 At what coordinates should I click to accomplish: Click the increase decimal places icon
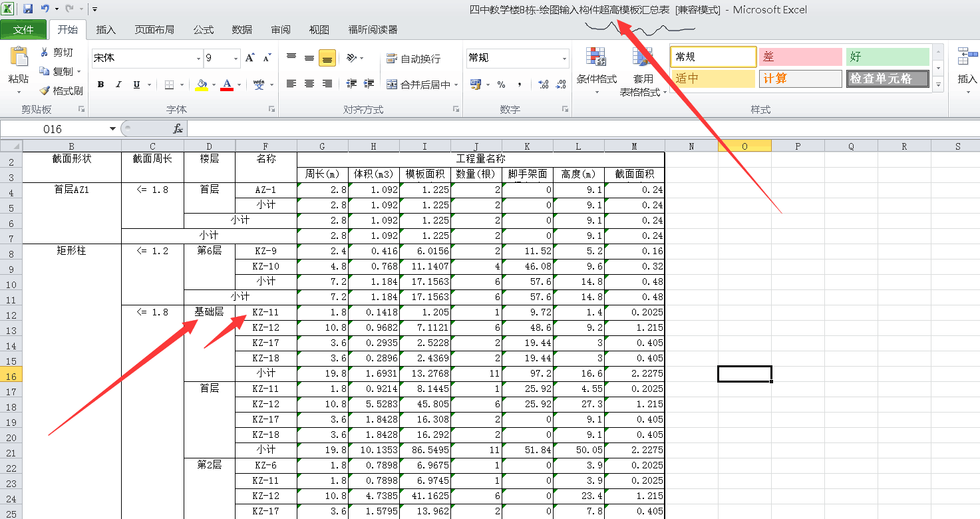tap(543, 85)
